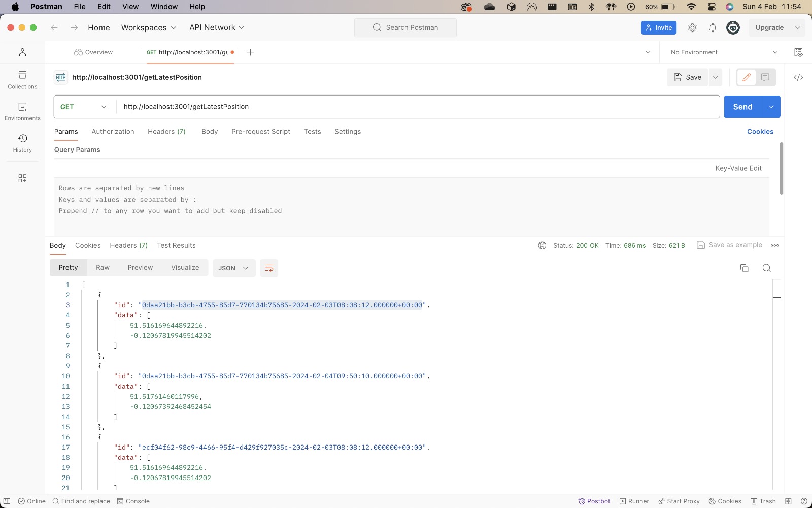The height and width of the screenshot is (508, 812).
Task: Open the No Environment selector
Action: coord(724,52)
